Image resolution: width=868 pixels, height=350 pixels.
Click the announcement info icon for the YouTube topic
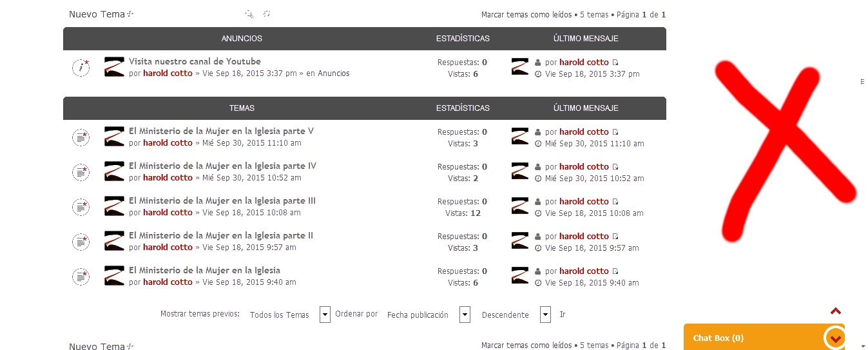pyautogui.click(x=81, y=67)
